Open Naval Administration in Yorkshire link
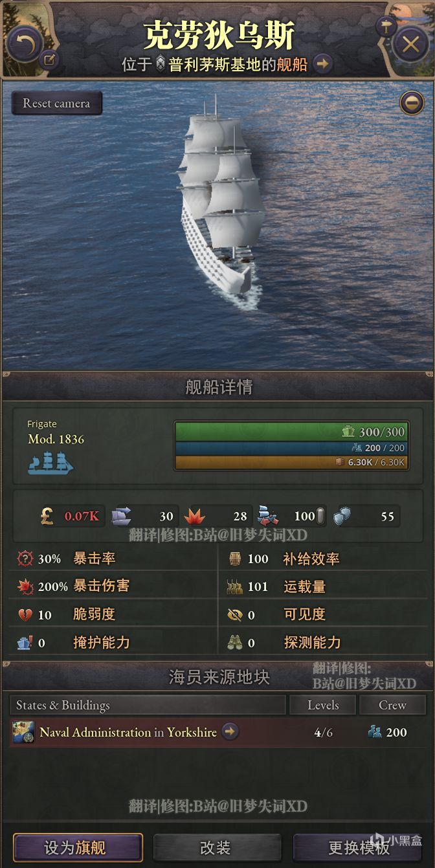The image size is (435, 868). (x=128, y=732)
